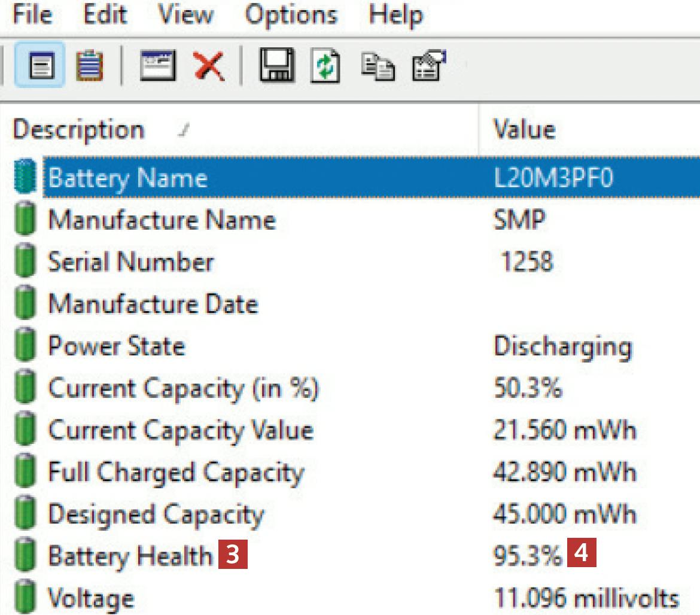Open the Help menu

pyautogui.click(x=395, y=15)
